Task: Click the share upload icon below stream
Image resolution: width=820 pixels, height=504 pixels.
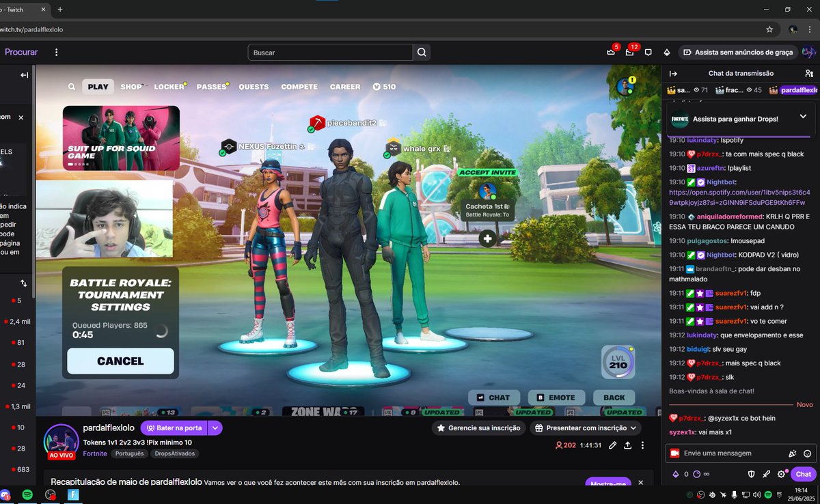Action: 627,445
